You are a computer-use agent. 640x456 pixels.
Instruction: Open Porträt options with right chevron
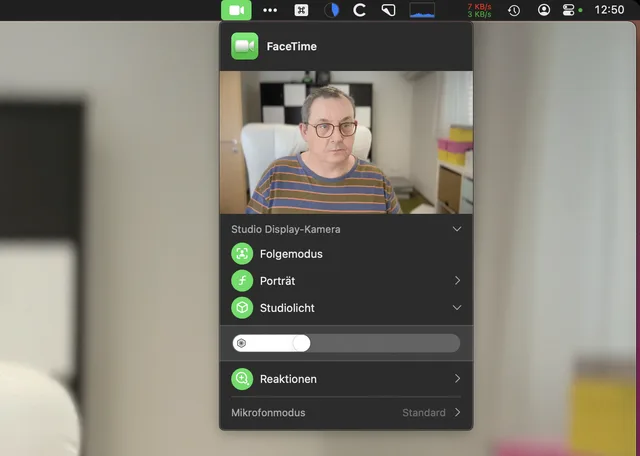pos(457,280)
